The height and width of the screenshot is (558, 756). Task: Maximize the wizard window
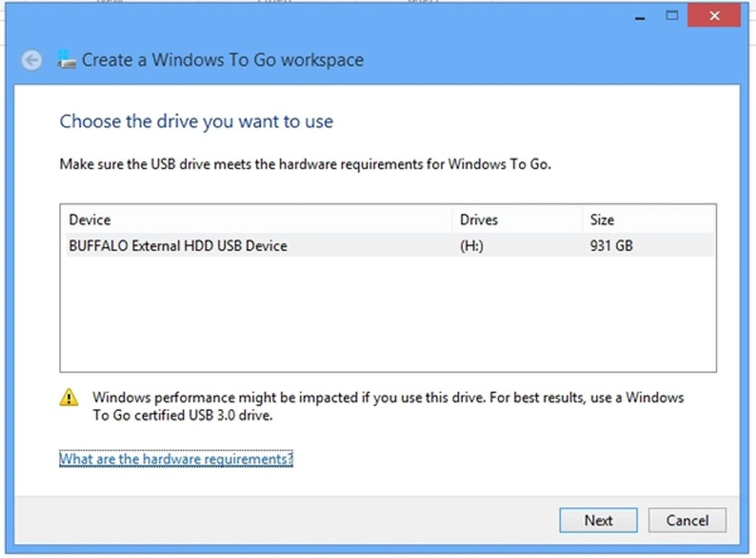[672, 16]
